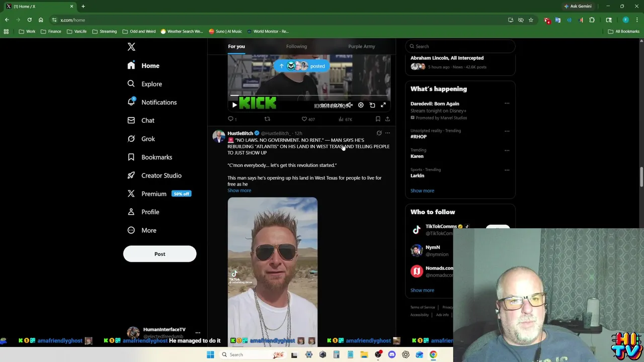Click Show more under What's happening

pos(422,191)
